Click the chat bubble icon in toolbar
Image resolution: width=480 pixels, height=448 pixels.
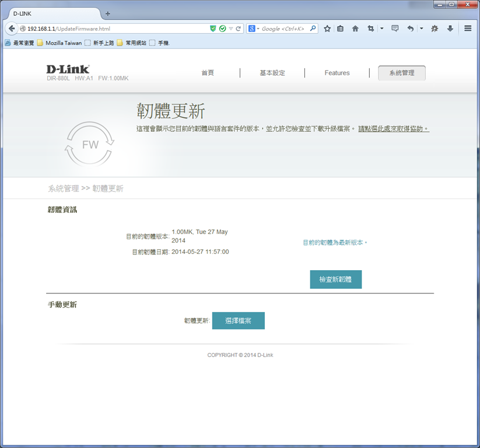click(x=395, y=29)
